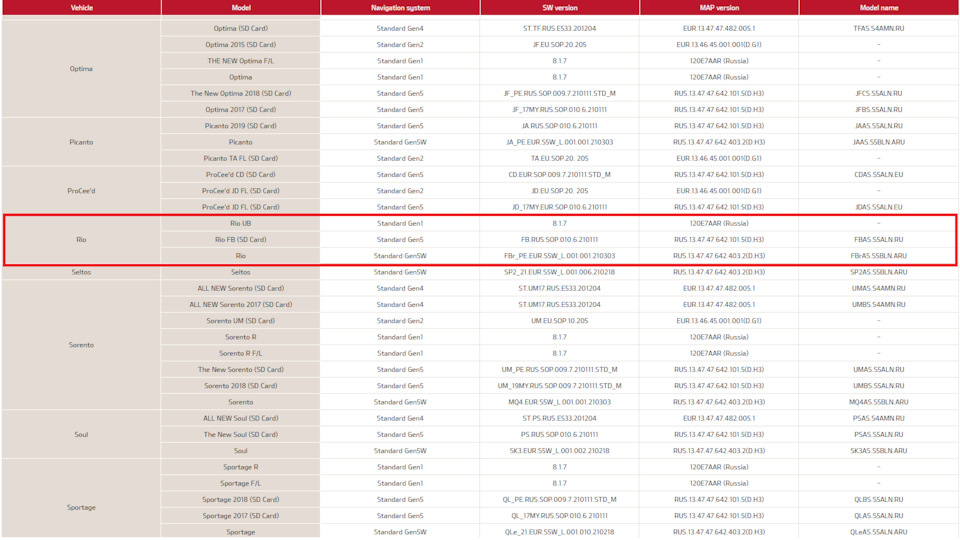Click the 'Vehicle' column header
The width and height of the screenshot is (960, 540).
(81, 7)
